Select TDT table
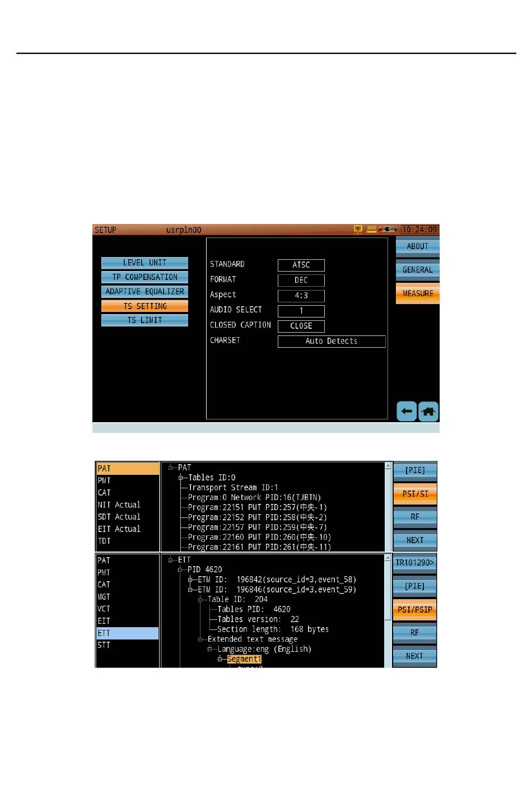Image resolution: width=532 pixels, height=789 pixels. (x=128, y=541)
